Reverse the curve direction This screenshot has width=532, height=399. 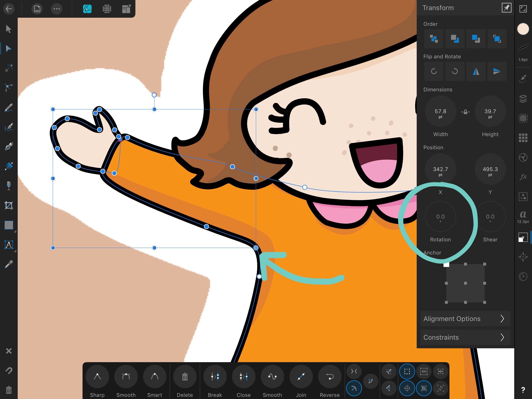(330, 376)
